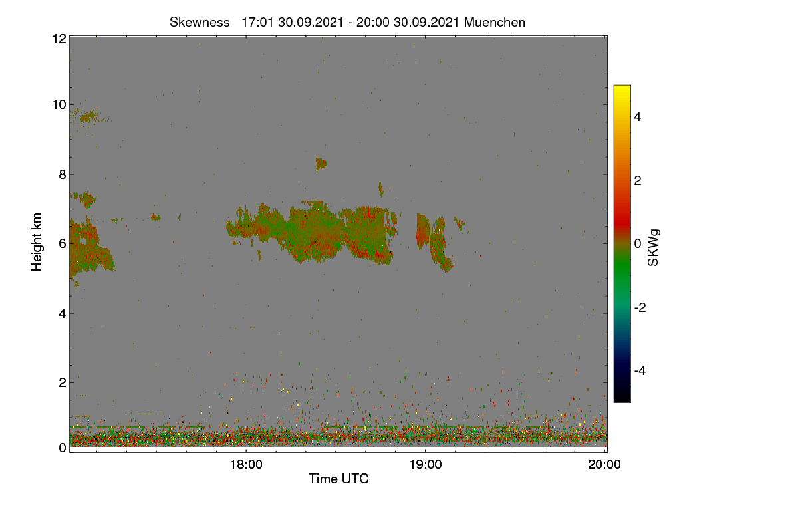Click the height axis tick label 2
The width and height of the screenshot is (798, 532).
click(62, 382)
